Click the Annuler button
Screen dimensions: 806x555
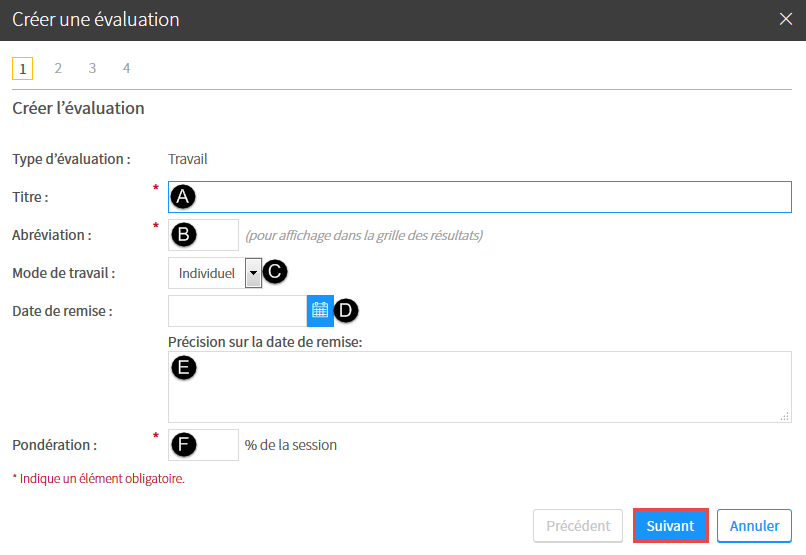pyautogui.click(x=754, y=526)
